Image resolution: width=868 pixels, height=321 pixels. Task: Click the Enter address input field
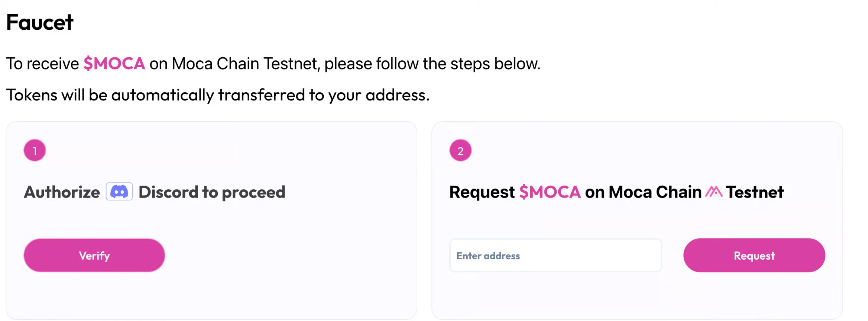click(555, 256)
